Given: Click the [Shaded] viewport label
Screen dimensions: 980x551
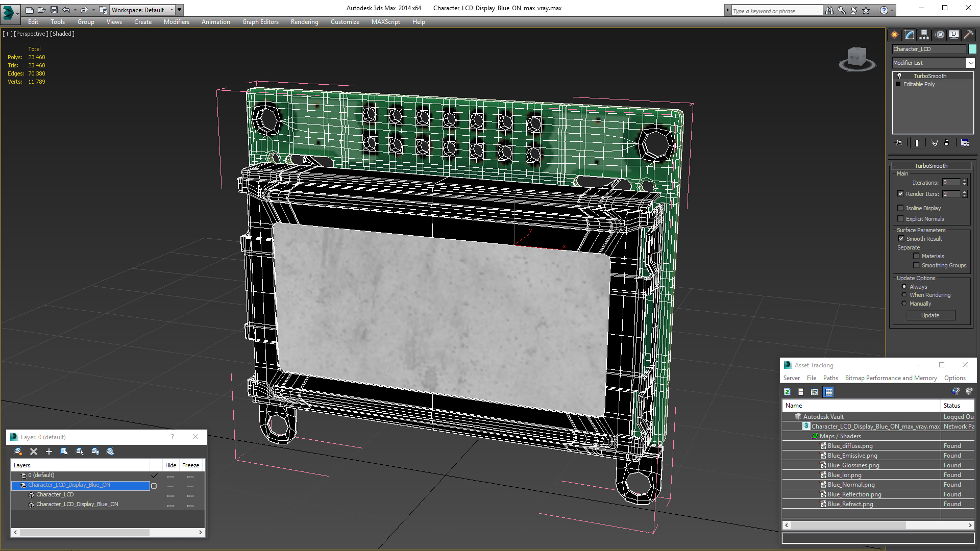Looking at the screenshot, I should [x=62, y=34].
